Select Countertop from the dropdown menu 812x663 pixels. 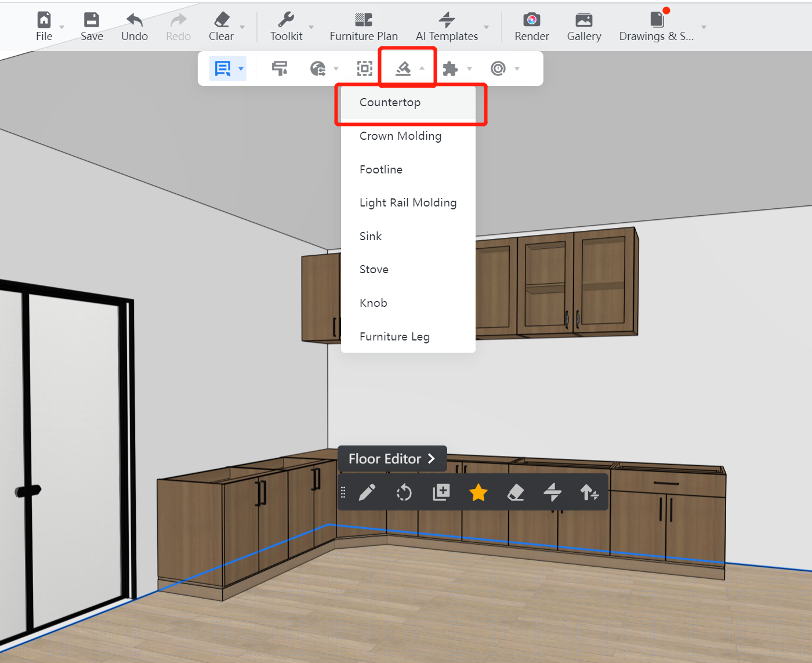coord(390,103)
